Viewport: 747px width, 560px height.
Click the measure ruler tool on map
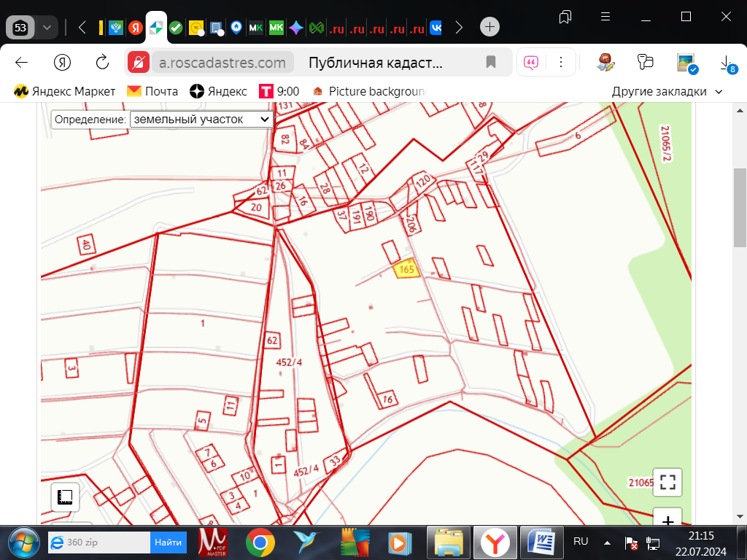65,497
